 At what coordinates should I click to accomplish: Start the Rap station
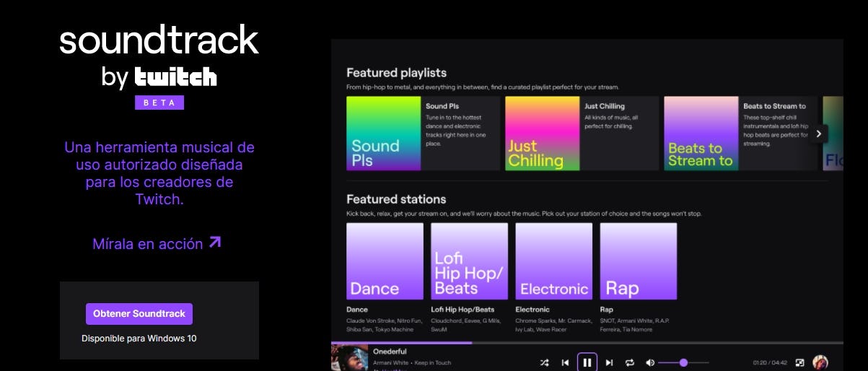coord(638,261)
